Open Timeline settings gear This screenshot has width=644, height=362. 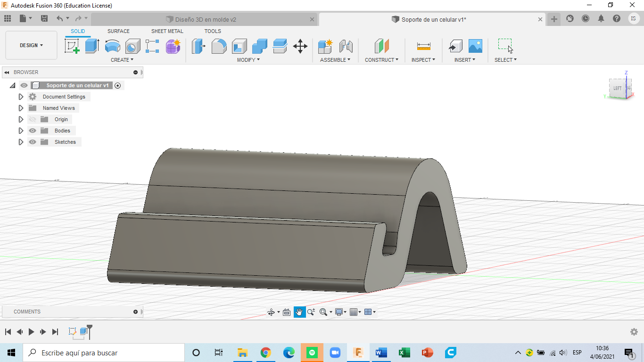634,332
